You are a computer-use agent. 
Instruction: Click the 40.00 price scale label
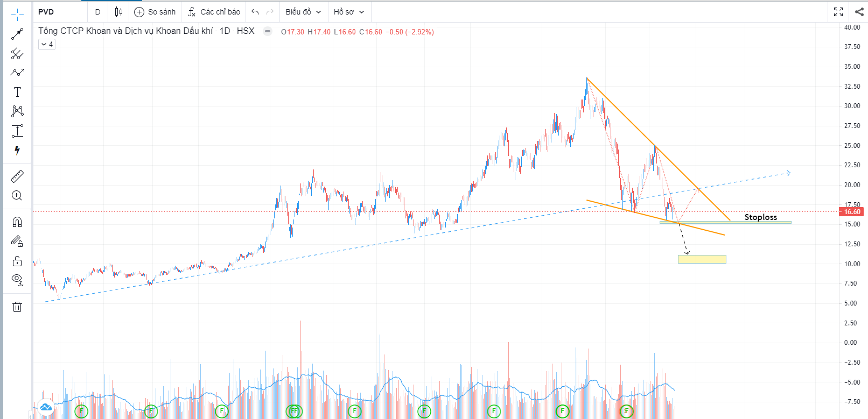tap(852, 27)
